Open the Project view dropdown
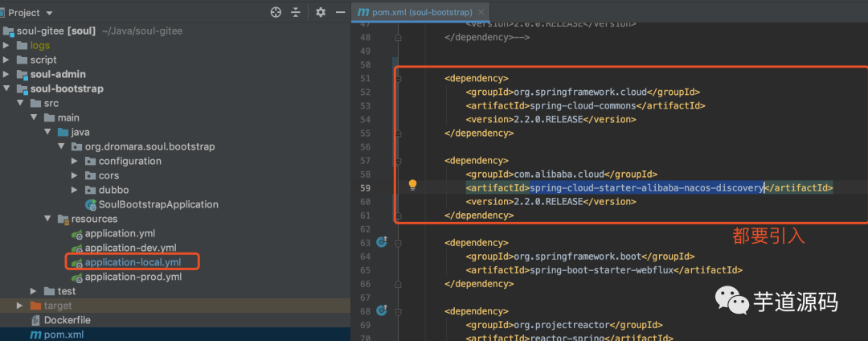Screen dimensions: 868x341 (49, 13)
